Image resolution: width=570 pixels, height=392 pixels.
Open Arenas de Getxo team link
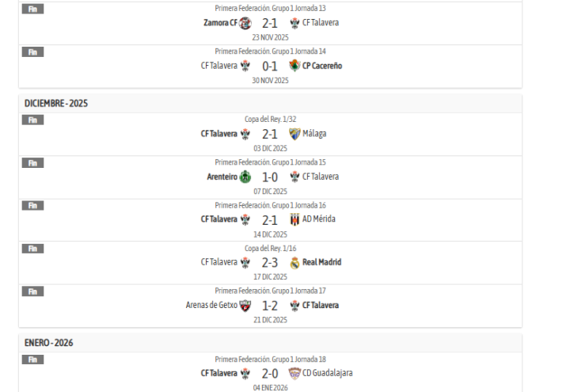point(211,305)
